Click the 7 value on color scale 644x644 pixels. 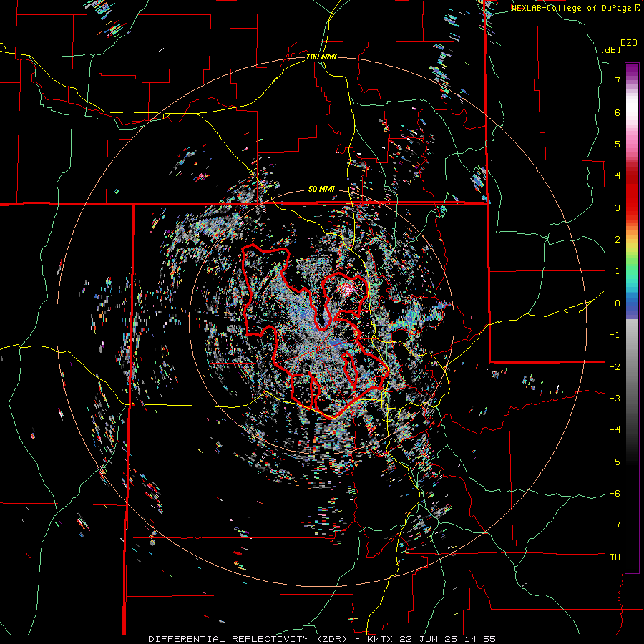coord(618,80)
